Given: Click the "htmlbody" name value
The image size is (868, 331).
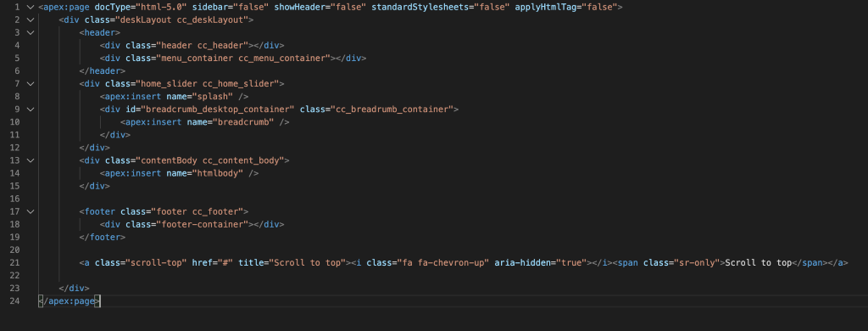Looking at the screenshot, I should [x=218, y=173].
